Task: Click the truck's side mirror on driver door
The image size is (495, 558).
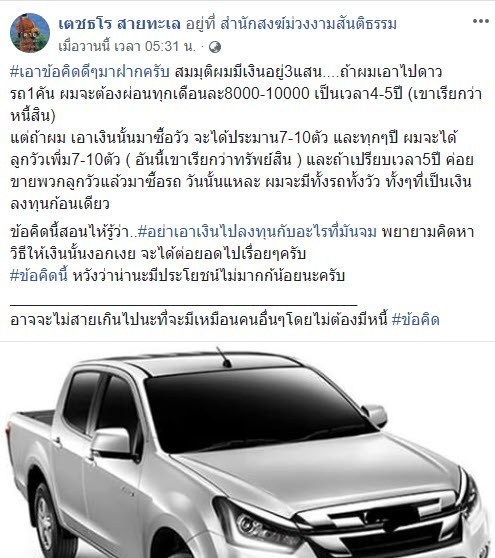Action: tap(112, 442)
